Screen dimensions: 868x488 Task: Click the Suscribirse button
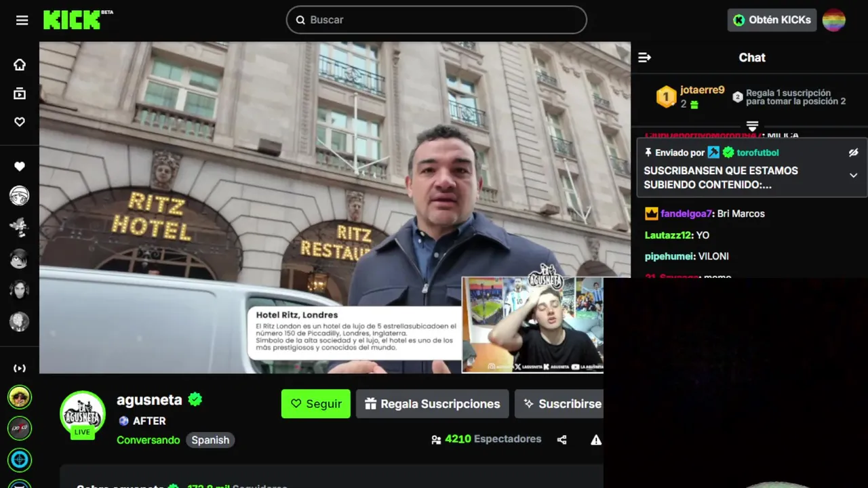559,404
